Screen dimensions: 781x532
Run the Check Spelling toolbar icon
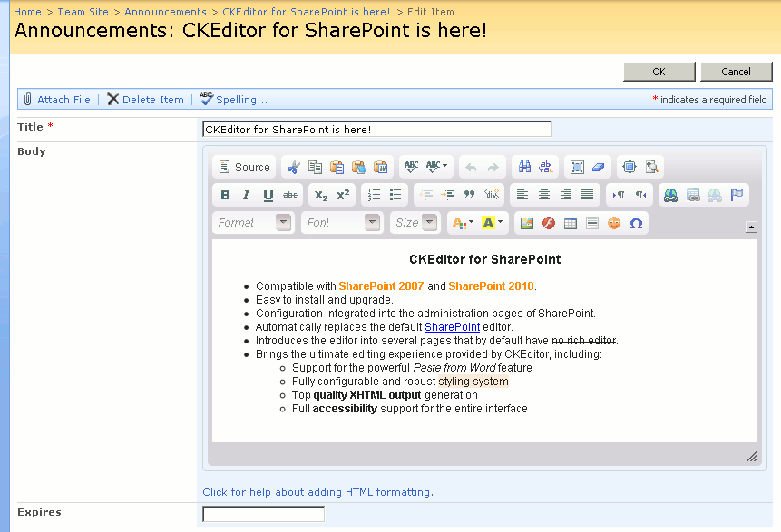point(412,168)
